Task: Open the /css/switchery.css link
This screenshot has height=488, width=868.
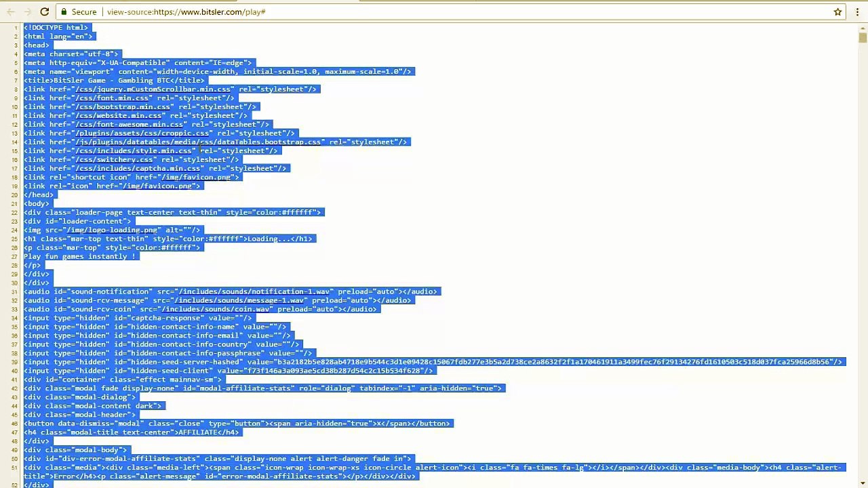Action: pos(114,159)
